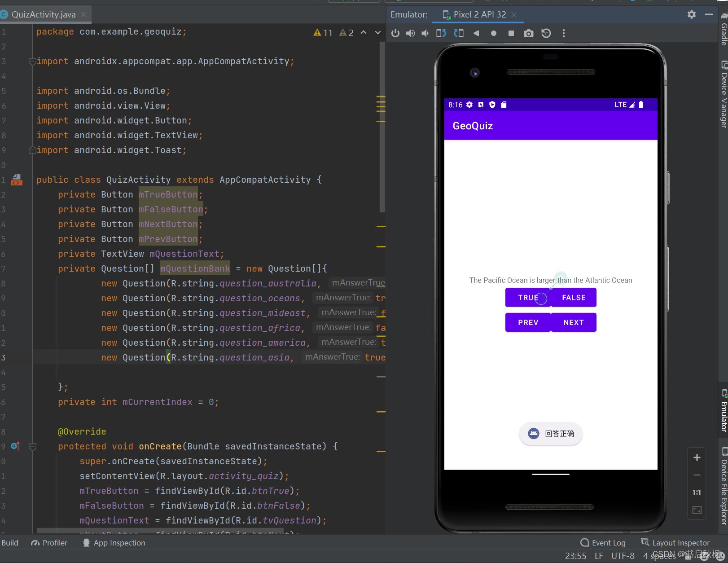Click the fold end marker at Toast import
728x563 pixels.
click(32, 150)
